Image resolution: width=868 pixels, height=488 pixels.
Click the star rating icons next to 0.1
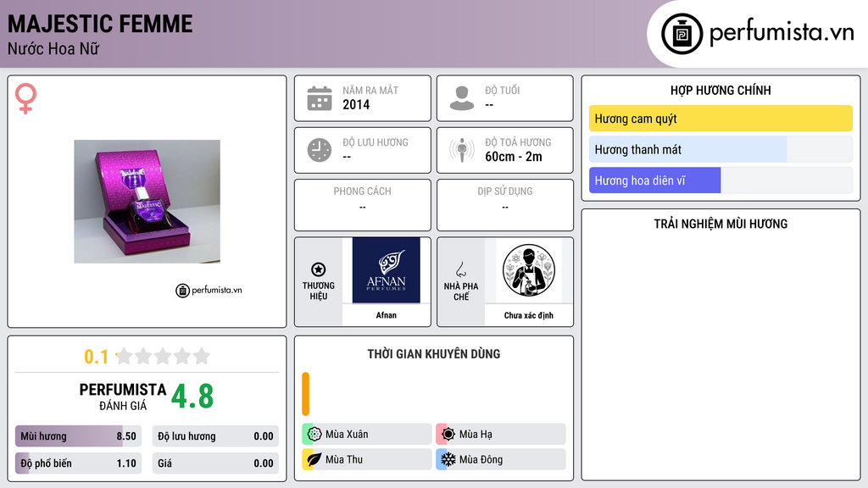[x=164, y=356]
